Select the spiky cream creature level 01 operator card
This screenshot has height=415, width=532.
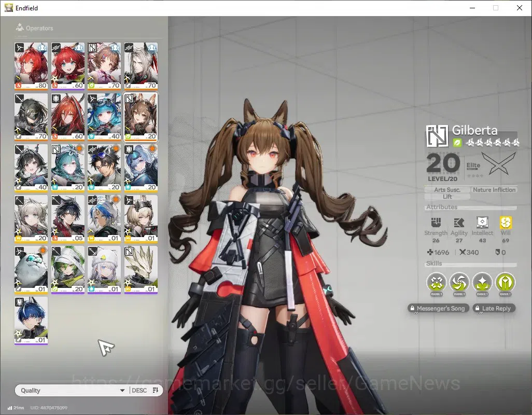141,270
